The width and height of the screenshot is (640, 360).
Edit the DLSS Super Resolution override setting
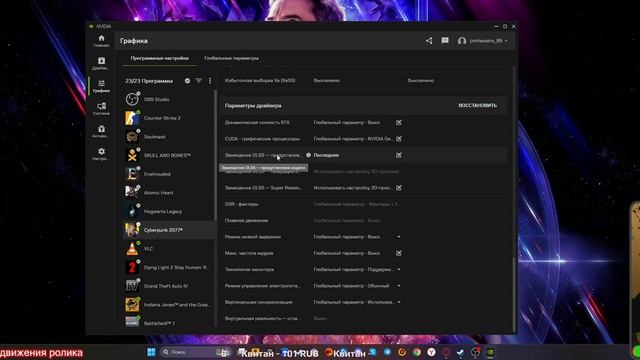click(x=398, y=188)
